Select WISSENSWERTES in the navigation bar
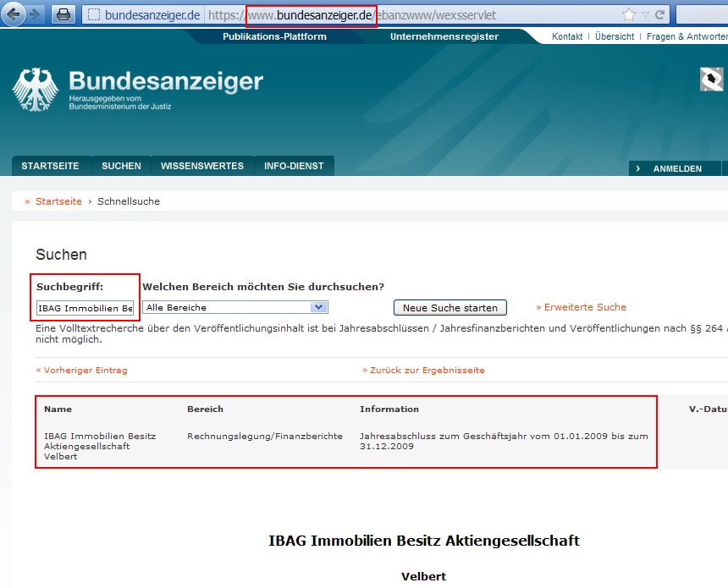 pyautogui.click(x=202, y=166)
